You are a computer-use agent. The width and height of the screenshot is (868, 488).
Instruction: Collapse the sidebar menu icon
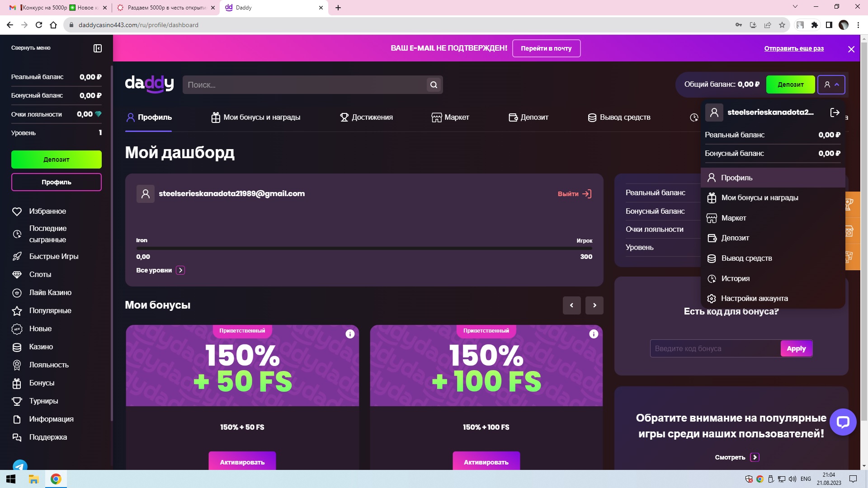coord(97,48)
